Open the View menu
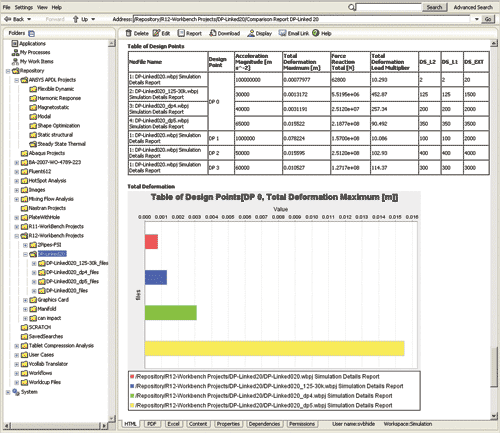This screenshot has width=500, height=433. 42,7
